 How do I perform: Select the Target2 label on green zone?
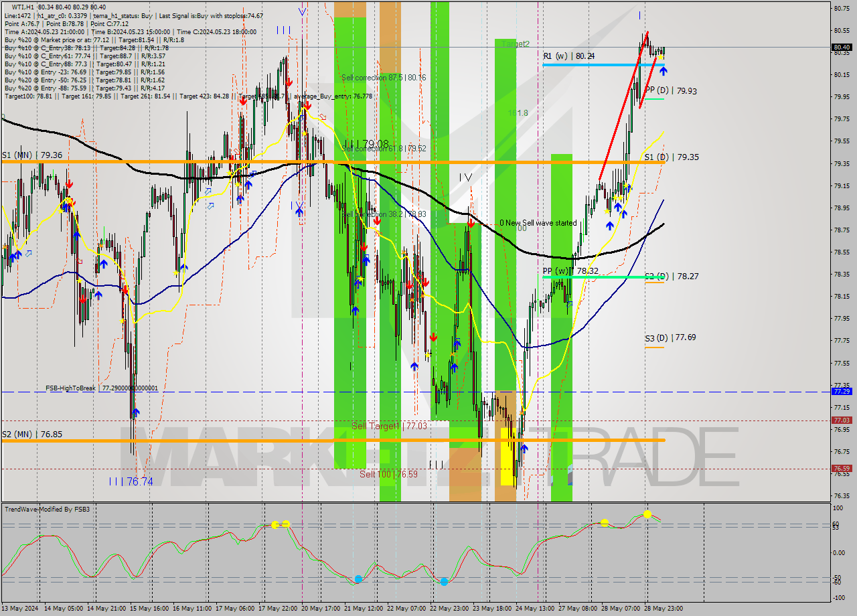[x=516, y=44]
